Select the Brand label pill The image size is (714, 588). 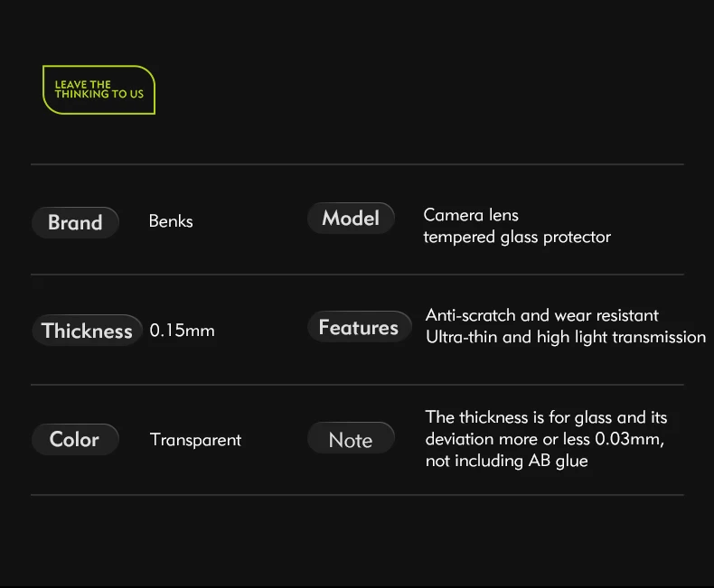pos(75,222)
